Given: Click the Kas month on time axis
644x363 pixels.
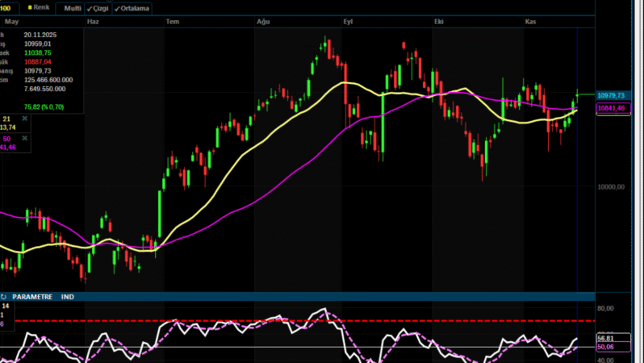Looking at the screenshot, I should click(530, 22).
